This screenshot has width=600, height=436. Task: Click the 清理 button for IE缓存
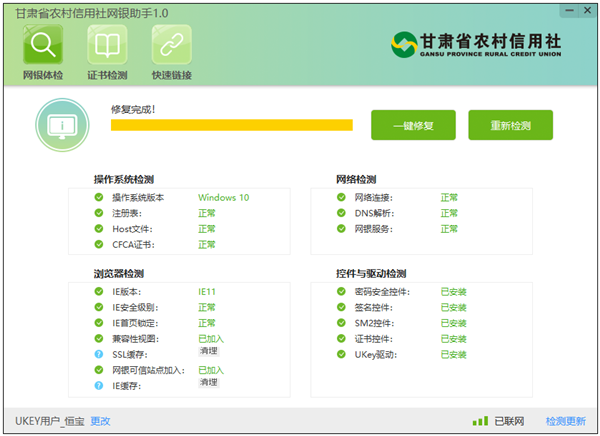click(209, 382)
